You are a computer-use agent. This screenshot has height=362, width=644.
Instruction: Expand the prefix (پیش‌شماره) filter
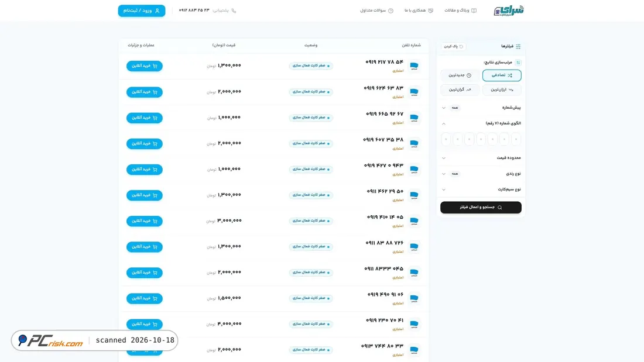[481, 108]
